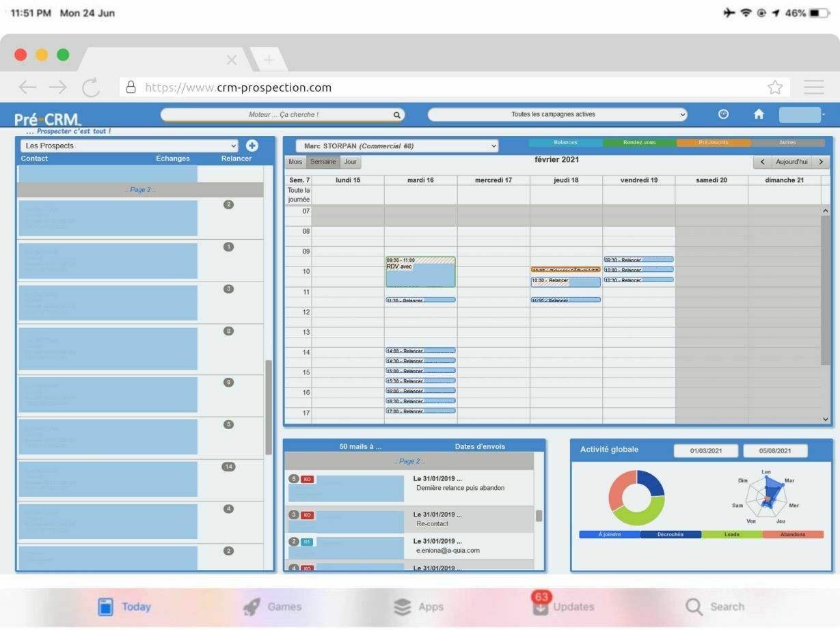Bookmark page with star icon
Viewport: 840px width, 630px height.
[774, 87]
